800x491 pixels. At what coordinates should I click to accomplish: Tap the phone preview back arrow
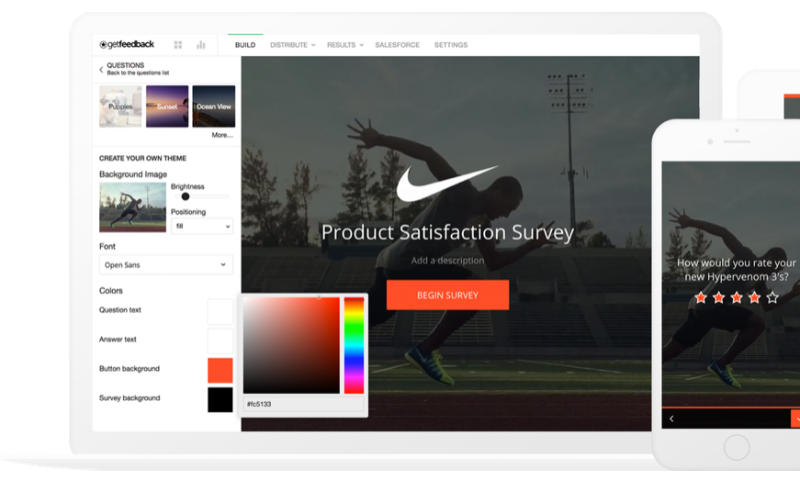[x=671, y=419]
